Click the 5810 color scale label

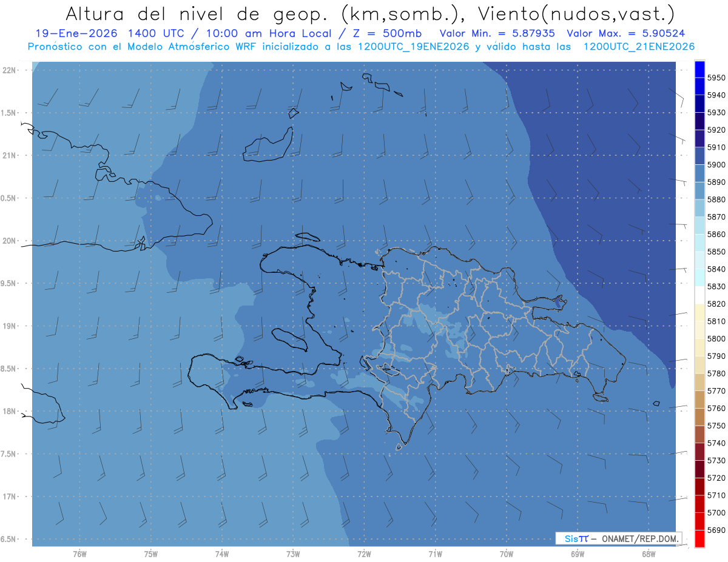(x=716, y=321)
